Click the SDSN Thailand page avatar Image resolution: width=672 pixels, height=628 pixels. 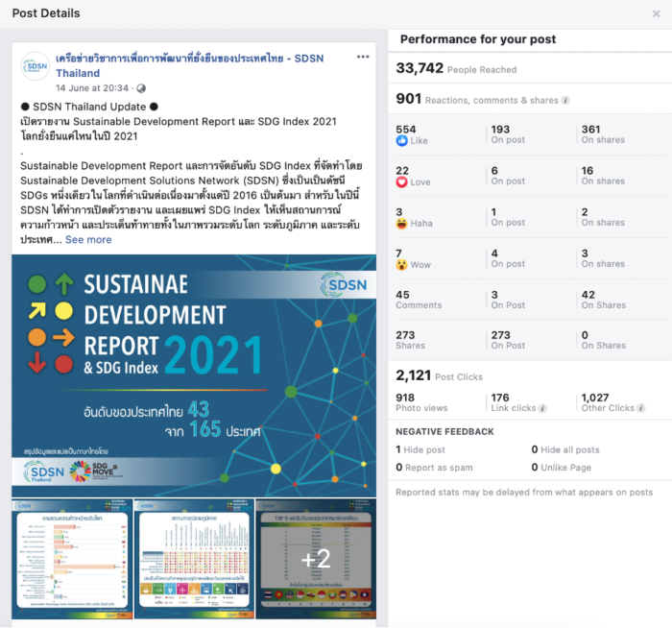coord(36,66)
